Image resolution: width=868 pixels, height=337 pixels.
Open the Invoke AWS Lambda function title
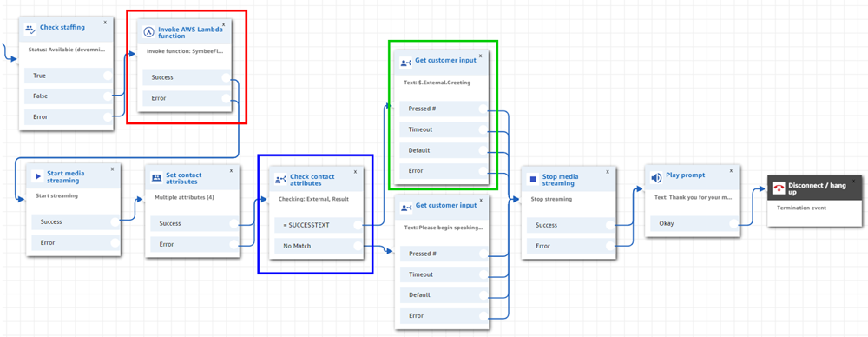[x=190, y=32]
